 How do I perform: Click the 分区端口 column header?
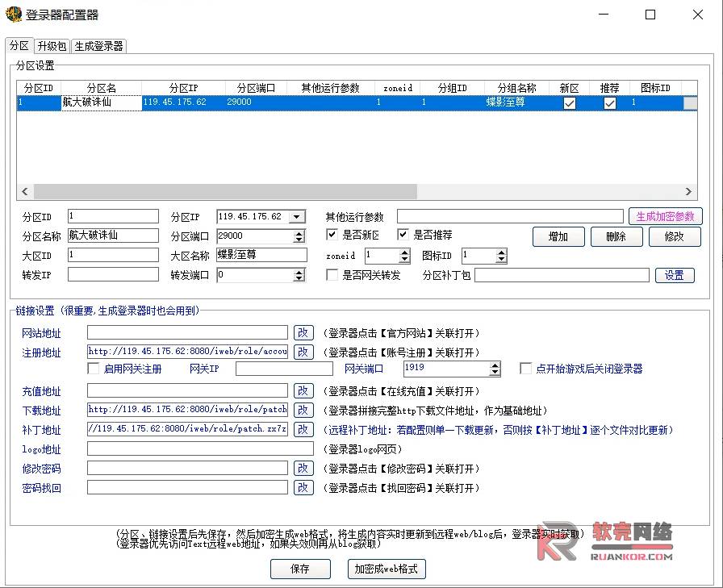tap(256, 88)
